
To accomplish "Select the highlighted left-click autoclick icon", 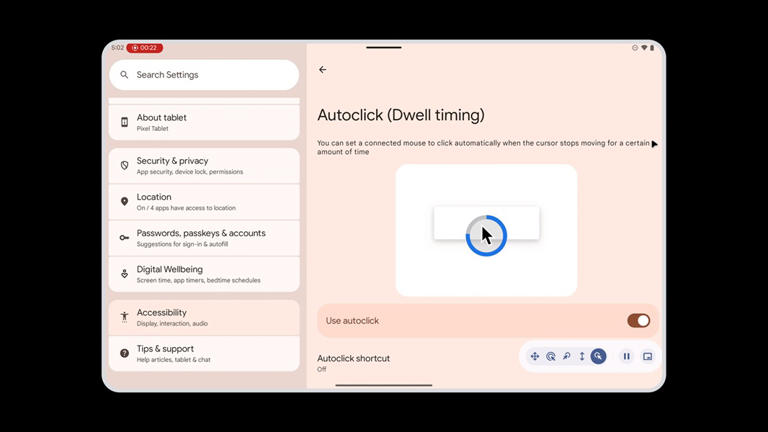I will click(598, 356).
